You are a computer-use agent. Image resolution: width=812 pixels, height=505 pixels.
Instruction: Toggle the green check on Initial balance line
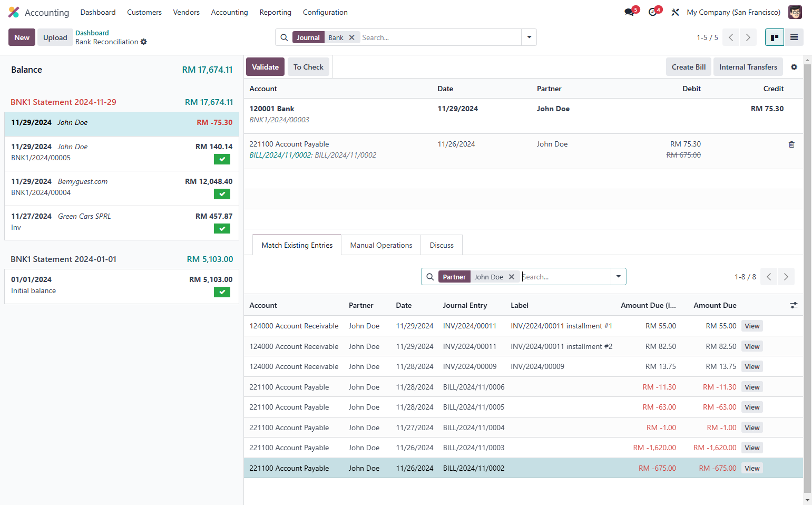(222, 292)
